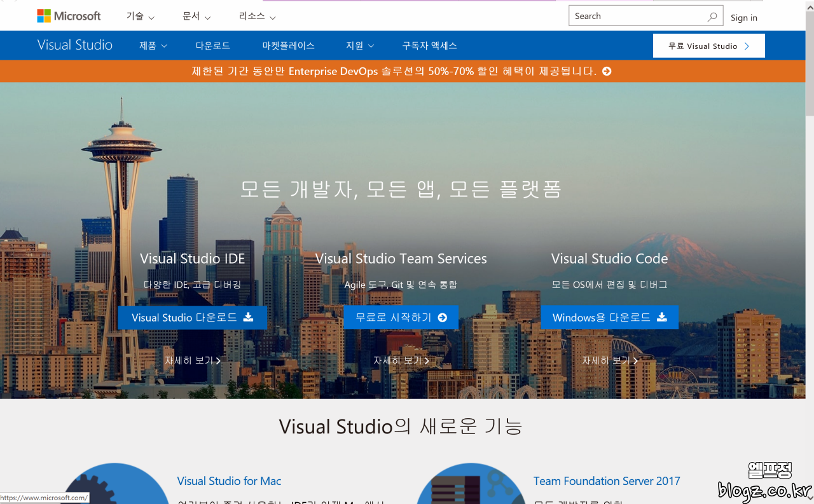Click the search magnifier icon
This screenshot has width=814, height=504.
pyautogui.click(x=712, y=17)
